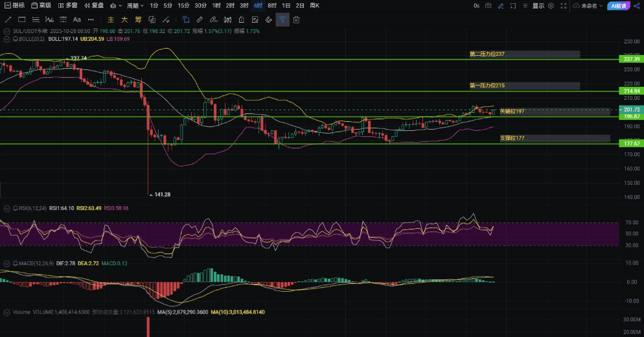Take a chart screenshot with camera icon
Screen dimensions: 644x337
(488, 5)
